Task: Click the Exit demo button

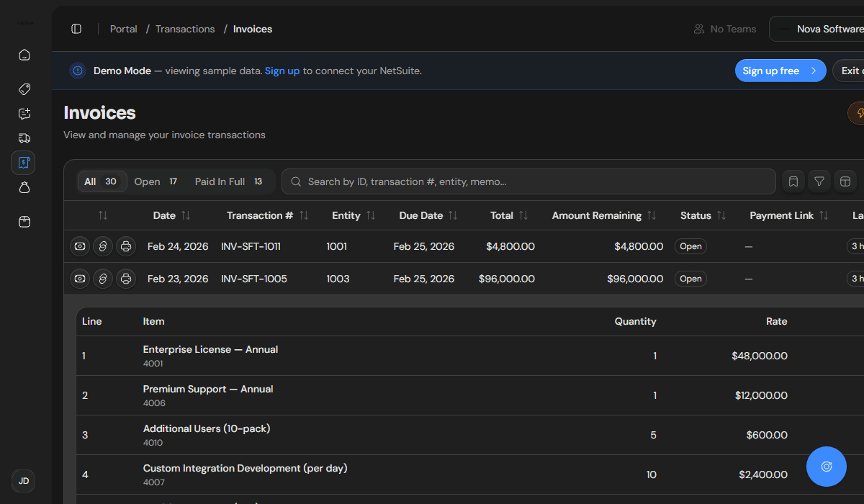Action: click(849, 71)
